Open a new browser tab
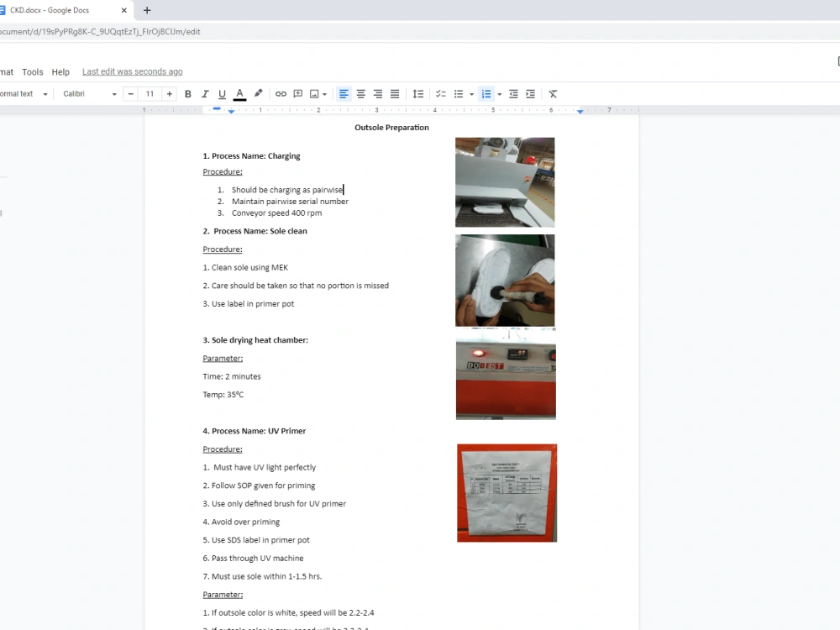Image resolution: width=840 pixels, height=630 pixels. pyautogui.click(x=146, y=10)
